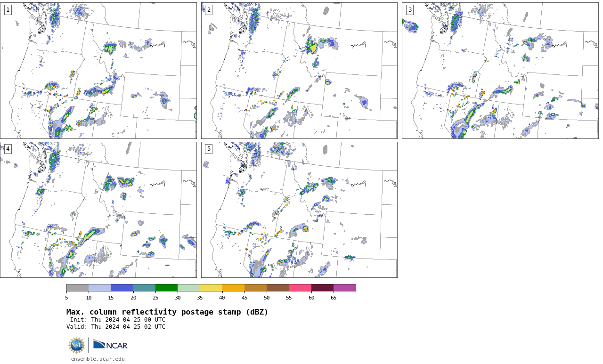The height and width of the screenshot is (364, 603).
Task: Click the colorbar tick label 65
Action: pos(334,298)
